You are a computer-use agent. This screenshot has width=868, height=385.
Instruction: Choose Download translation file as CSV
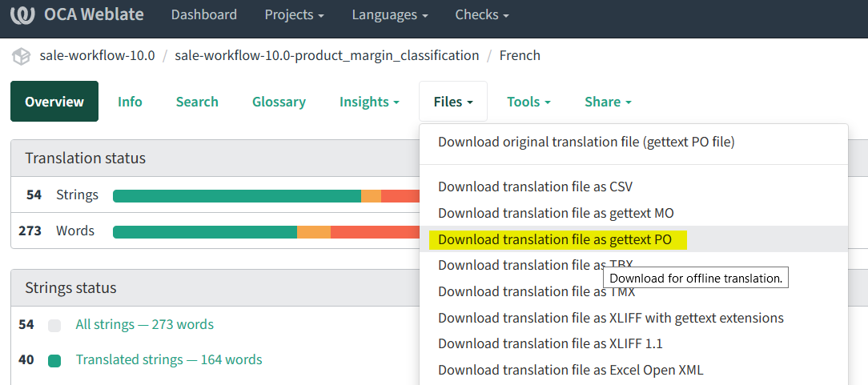(535, 186)
